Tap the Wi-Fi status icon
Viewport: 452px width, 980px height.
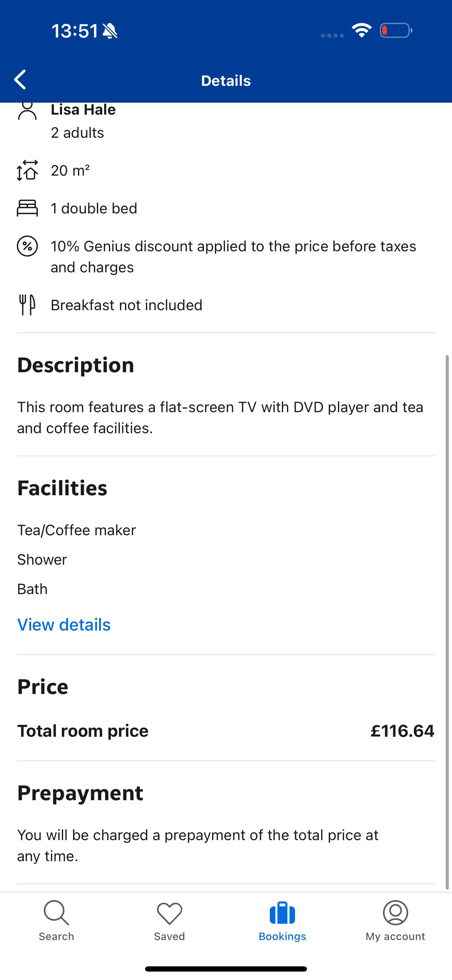(x=362, y=30)
